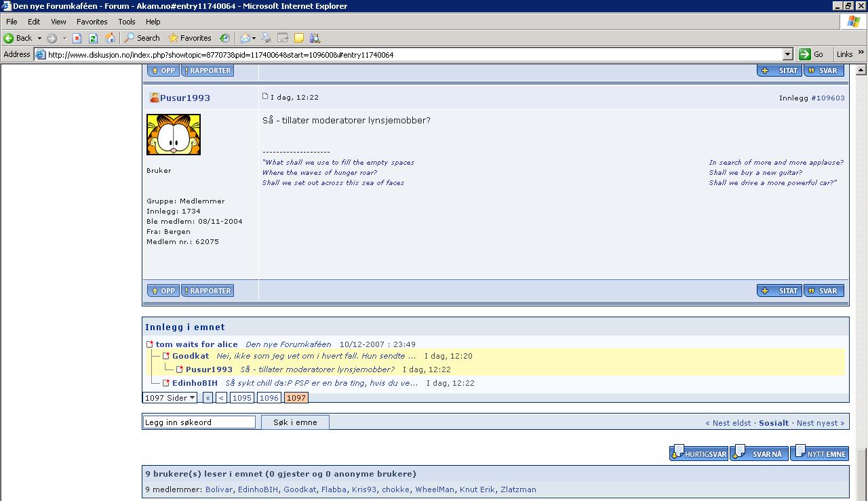868x501 pixels.
Task: Open the History toolbar icon
Action: [x=224, y=38]
